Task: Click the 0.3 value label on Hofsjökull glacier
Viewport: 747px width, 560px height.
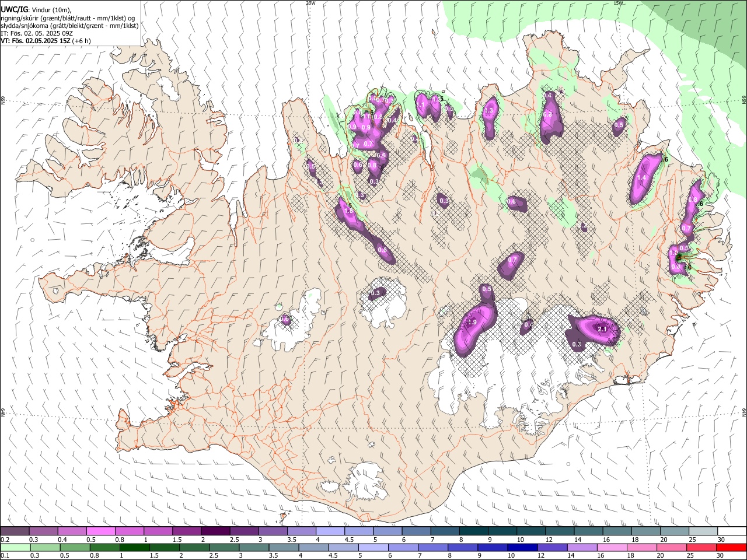Action: [375, 293]
